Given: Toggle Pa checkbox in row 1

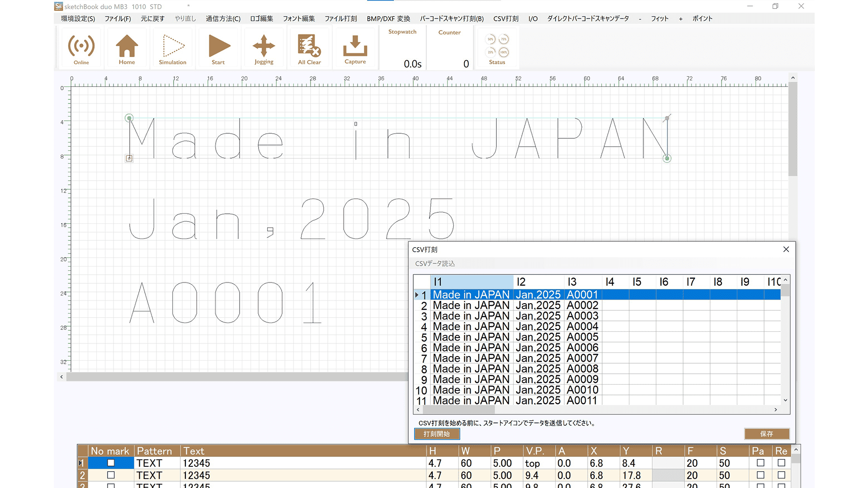Looking at the screenshot, I should tap(760, 463).
